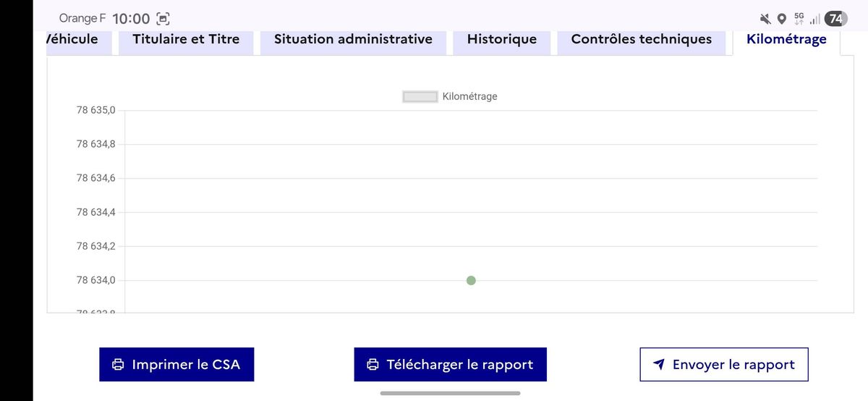Tap the home gesture bar at the bottom

pyautogui.click(x=450, y=393)
